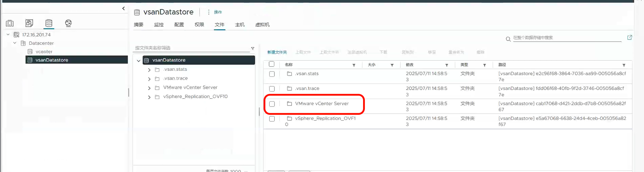Switch to the 虚拟机 tab

pos(262,25)
